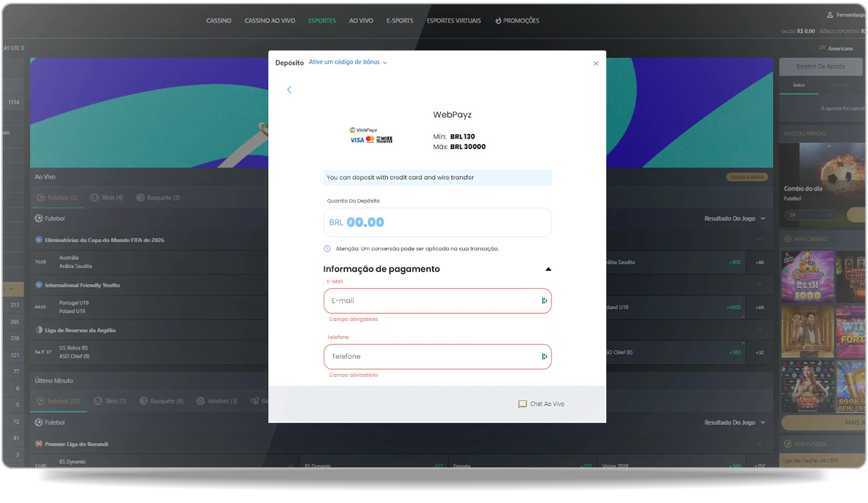Open the Ao Vivo menu item
This screenshot has width=868, height=503.
[x=361, y=21]
